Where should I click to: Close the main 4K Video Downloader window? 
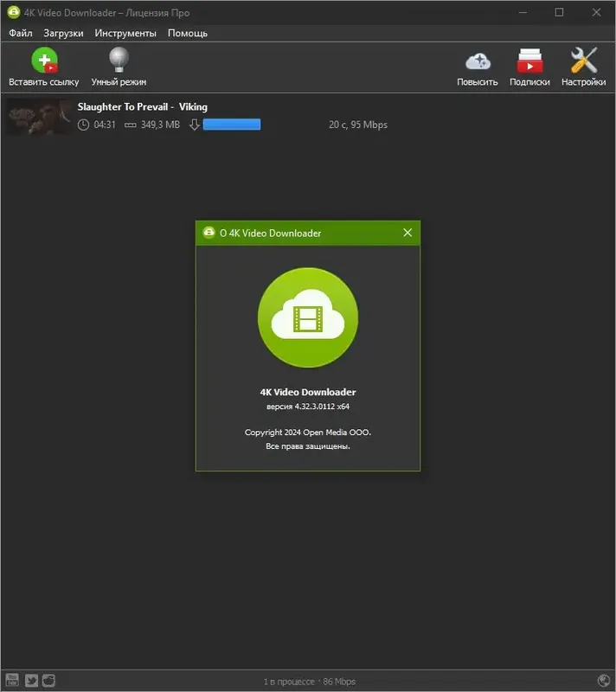(x=597, y=12)
